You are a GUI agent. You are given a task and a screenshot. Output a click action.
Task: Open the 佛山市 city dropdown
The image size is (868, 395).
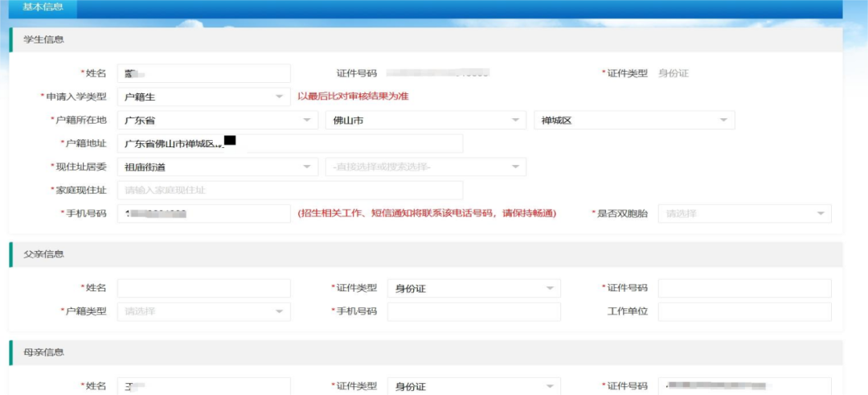coord(426,120)
